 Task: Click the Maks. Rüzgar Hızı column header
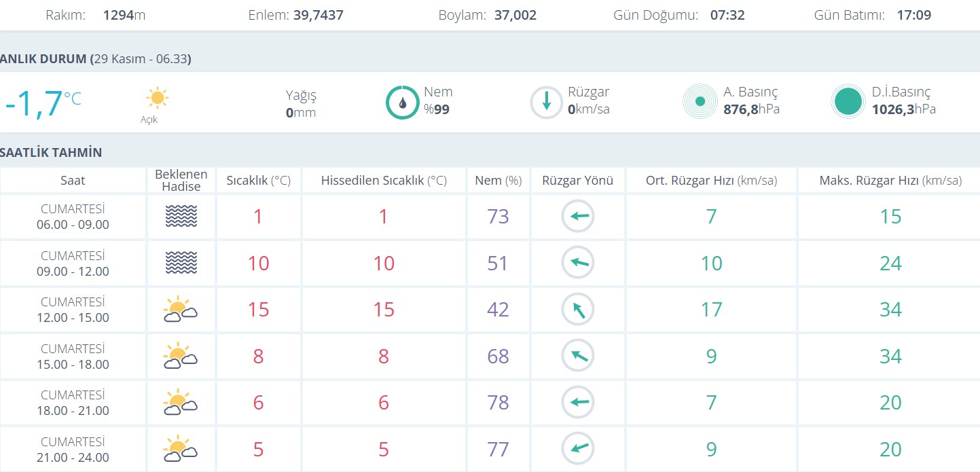(x=890, y=181)
